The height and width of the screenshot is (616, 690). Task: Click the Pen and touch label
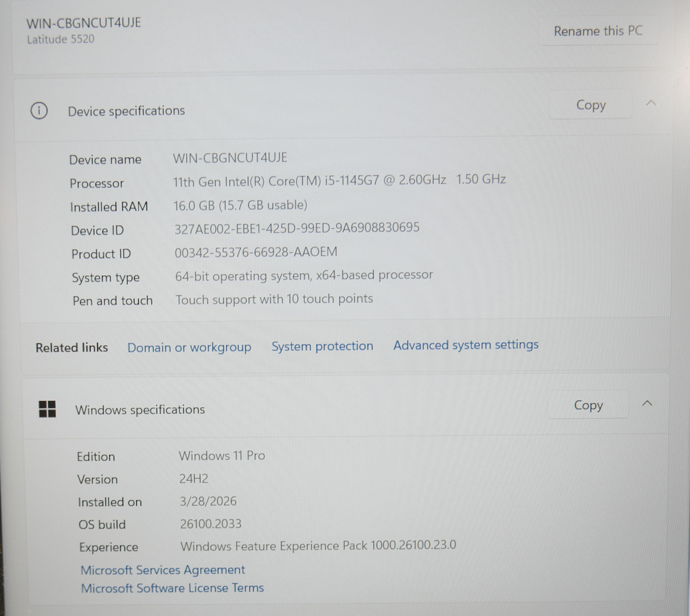pyautogui.click(x=113, y=301)
